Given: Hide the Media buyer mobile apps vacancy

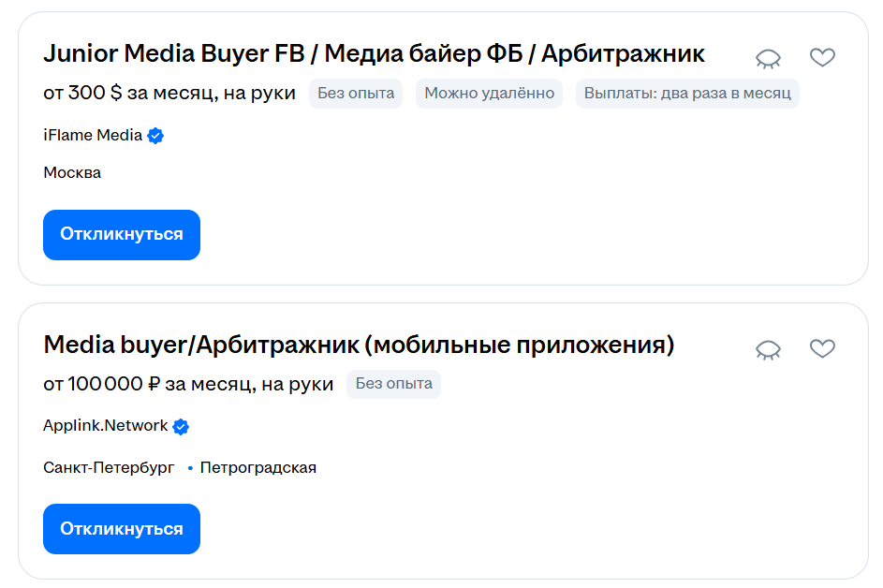Looking at the screenshot, I should (768, 349).
